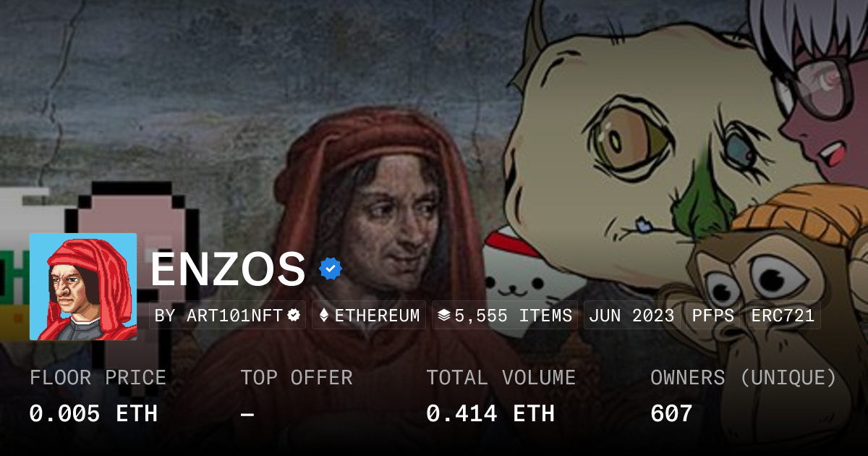Click the 5,555 ITEMS tag
Viewport: 868px width, 456px height.
[x=505, y=316]
